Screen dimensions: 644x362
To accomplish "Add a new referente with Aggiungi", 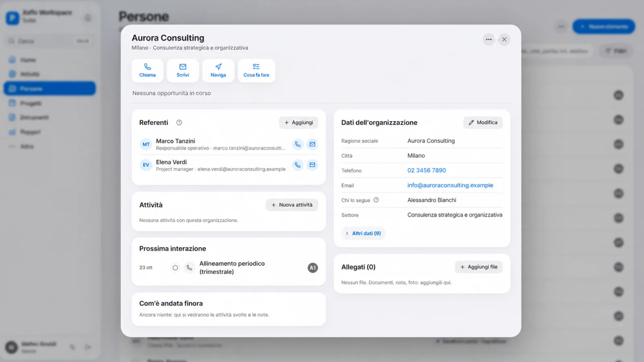I will pyautogui.click(x=299, y=123).
